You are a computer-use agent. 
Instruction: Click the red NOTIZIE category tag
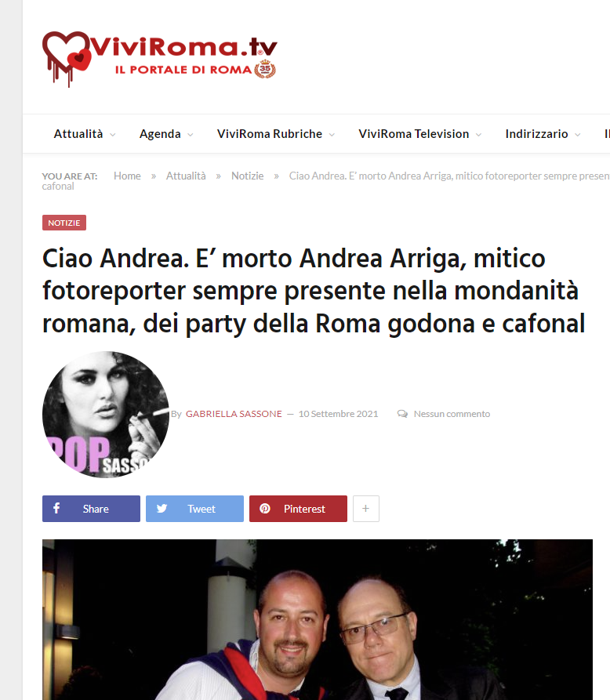(x=64, y=223)
